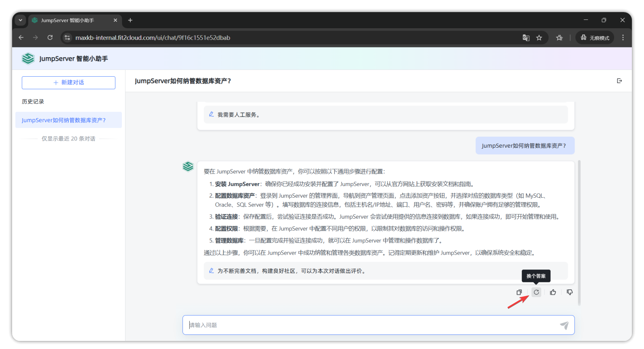Click the pencil icon beside 我需要人工服务
Image resolution: width=644 pixels, height=349 pixels.
pos(211,115)
